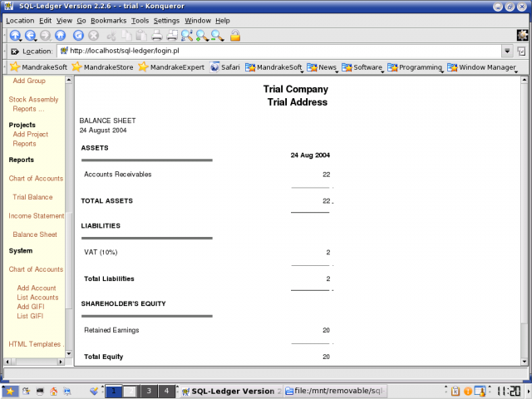Screen dimensions: 532x399
Task: Open the Trial Balance report link
Action: 32,197
